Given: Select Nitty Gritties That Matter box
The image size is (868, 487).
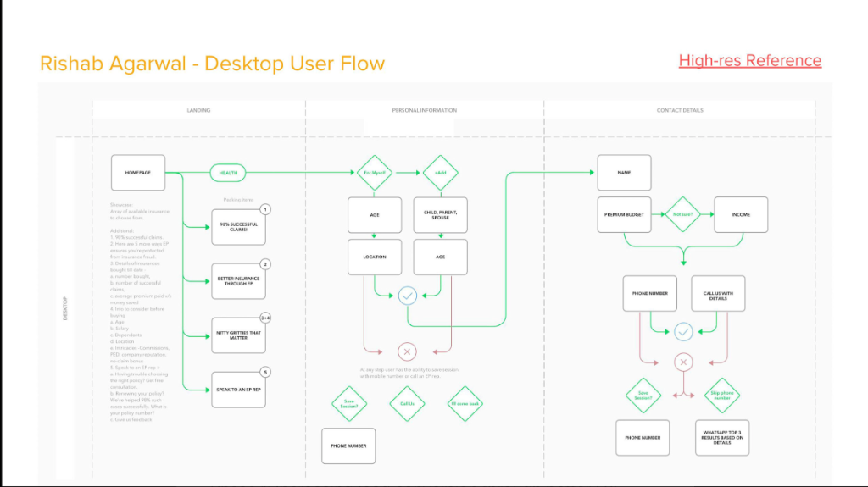Looking at the screenshot, I should pos(238,335).
